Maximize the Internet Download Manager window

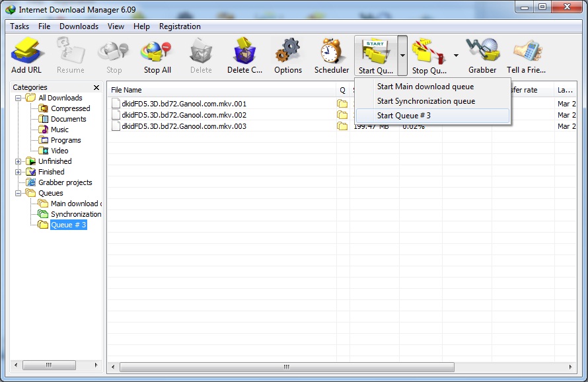(542, 7)
